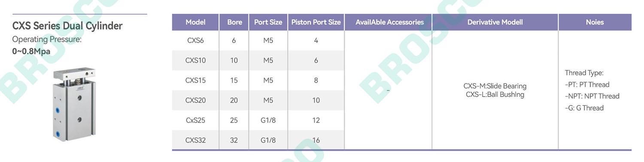Click the Derivative Modell column header
The image size is (644, 162).
point(495,22)
